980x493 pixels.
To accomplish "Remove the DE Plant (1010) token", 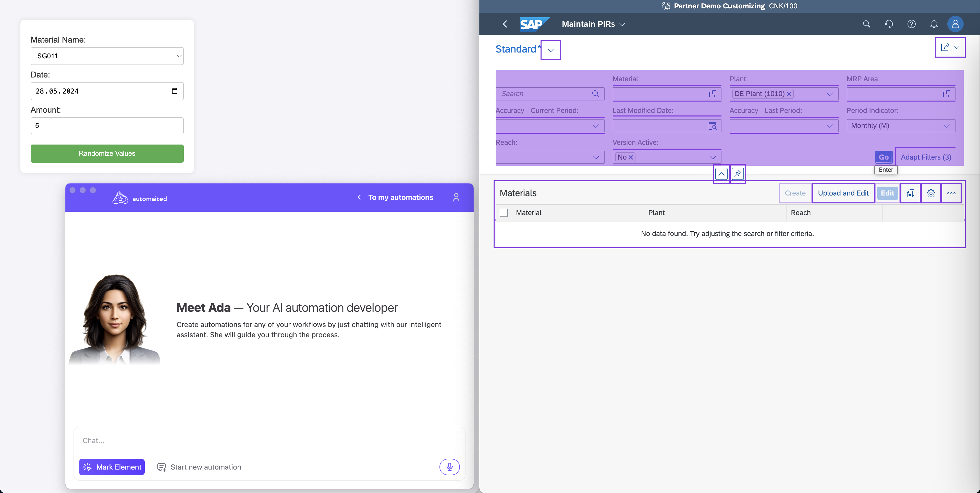I will 789,94.
